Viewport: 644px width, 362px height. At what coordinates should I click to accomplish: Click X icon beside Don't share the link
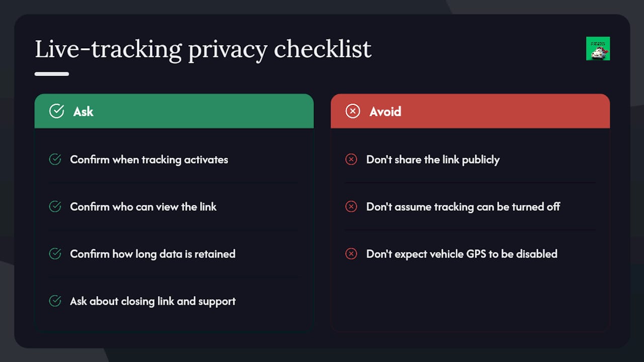(351, 159)
